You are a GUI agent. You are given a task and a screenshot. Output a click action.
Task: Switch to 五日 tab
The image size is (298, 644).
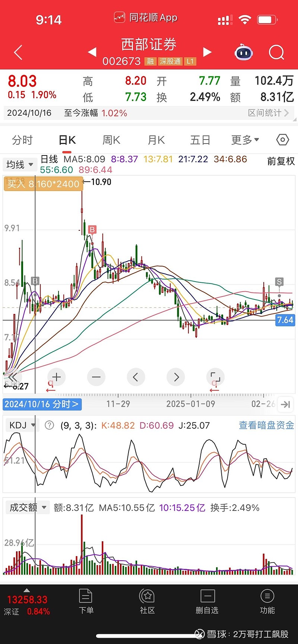pos(200,140)
